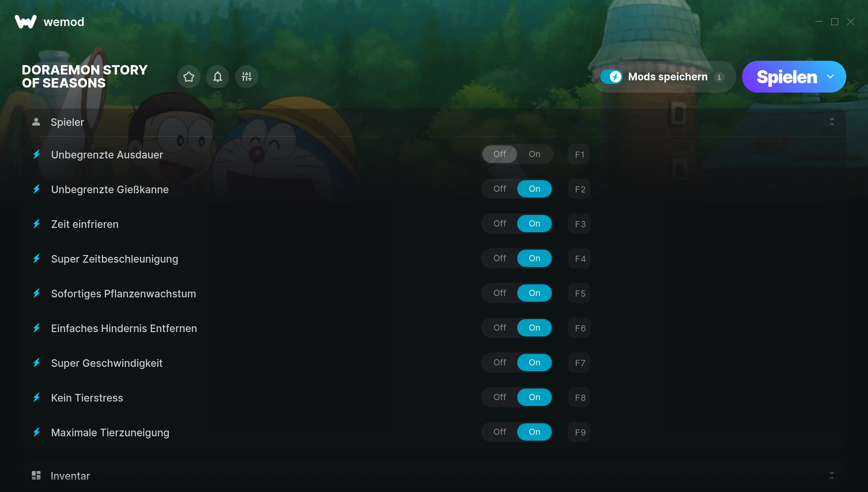868x492 pixels.
Task: Open the sliders settings icon
Action: click(247, 77)
